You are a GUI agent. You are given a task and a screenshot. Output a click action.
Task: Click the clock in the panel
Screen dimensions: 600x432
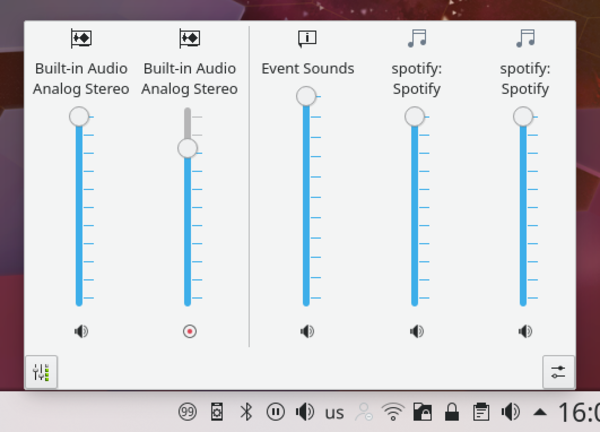pyautogui.click(x=578, y=412)
